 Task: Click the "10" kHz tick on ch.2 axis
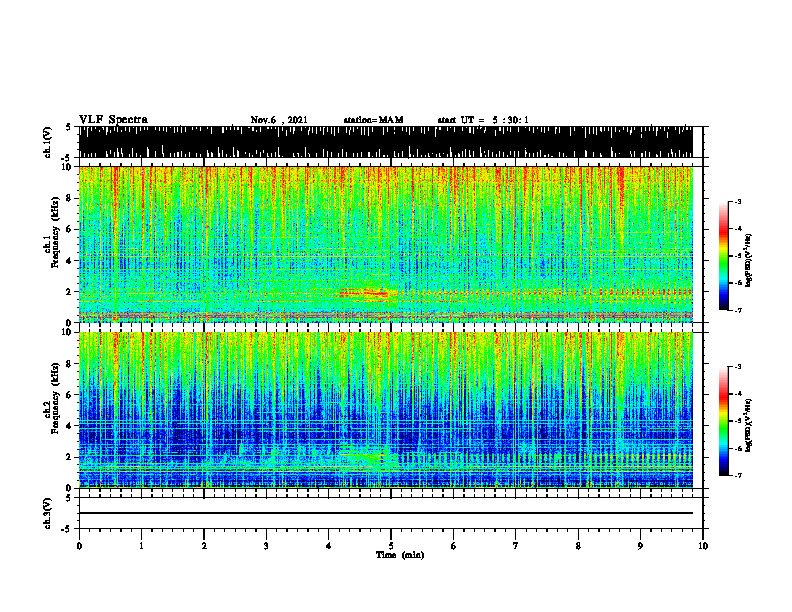(x=69, y=332)
